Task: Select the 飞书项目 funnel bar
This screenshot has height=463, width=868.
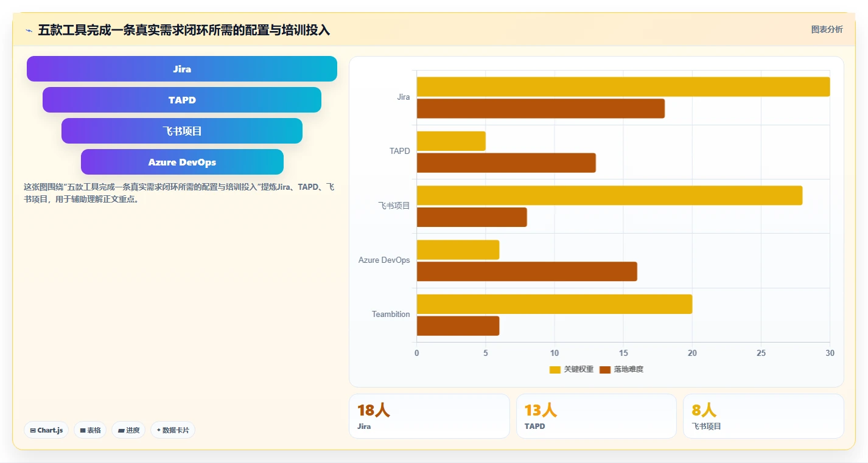Action: tap(182, 131)
